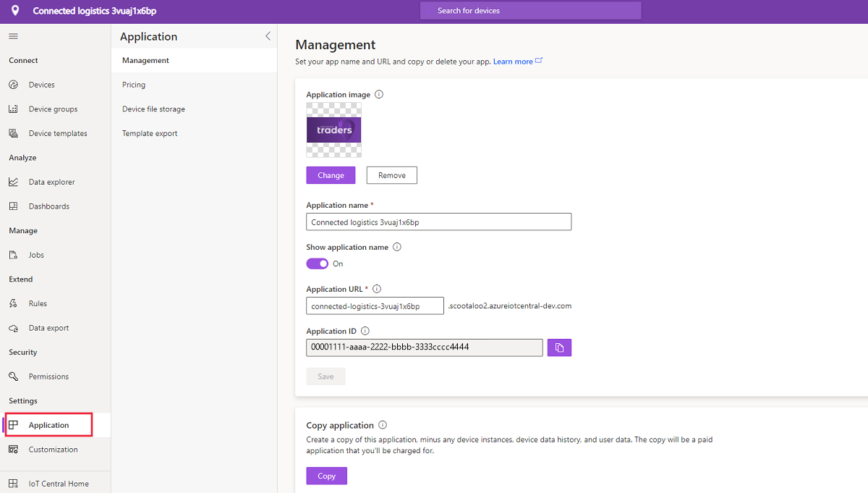Click Remove application image button
Viewport: 868px width, 493px height.
coord(391,175)
